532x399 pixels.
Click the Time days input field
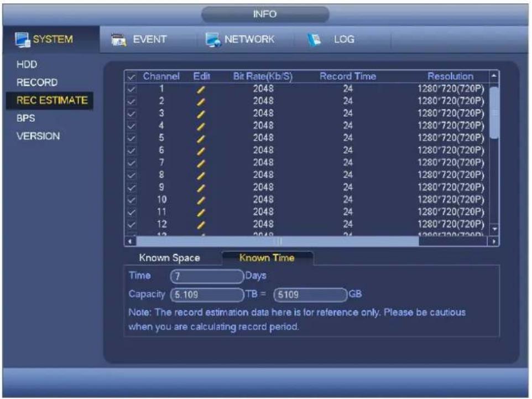tap(207, 276)
